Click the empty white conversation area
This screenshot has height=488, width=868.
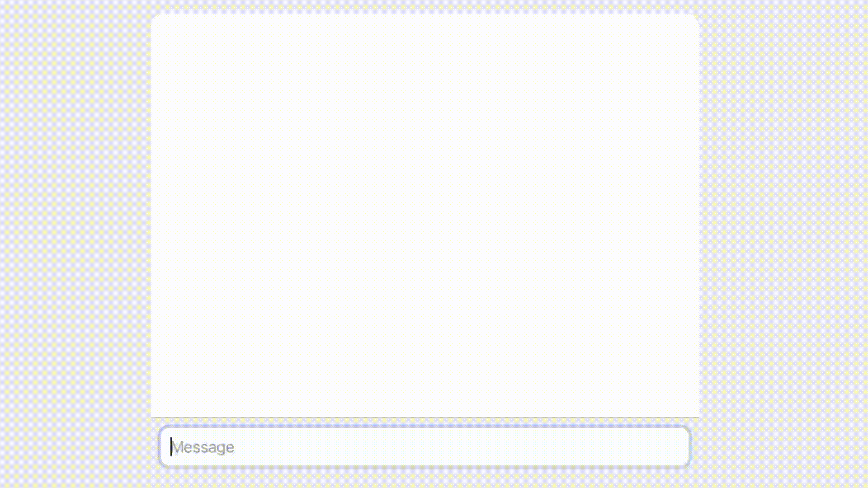tap(425, 215)
